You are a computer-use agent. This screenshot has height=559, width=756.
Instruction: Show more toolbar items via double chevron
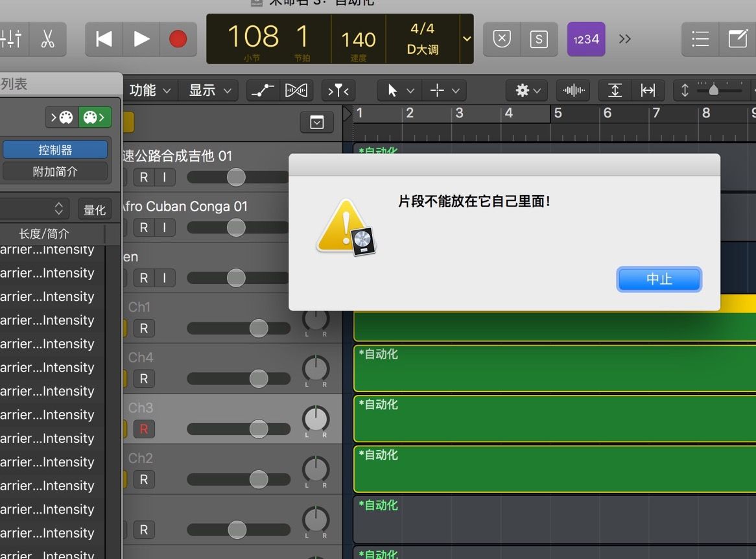pos(625,38)
